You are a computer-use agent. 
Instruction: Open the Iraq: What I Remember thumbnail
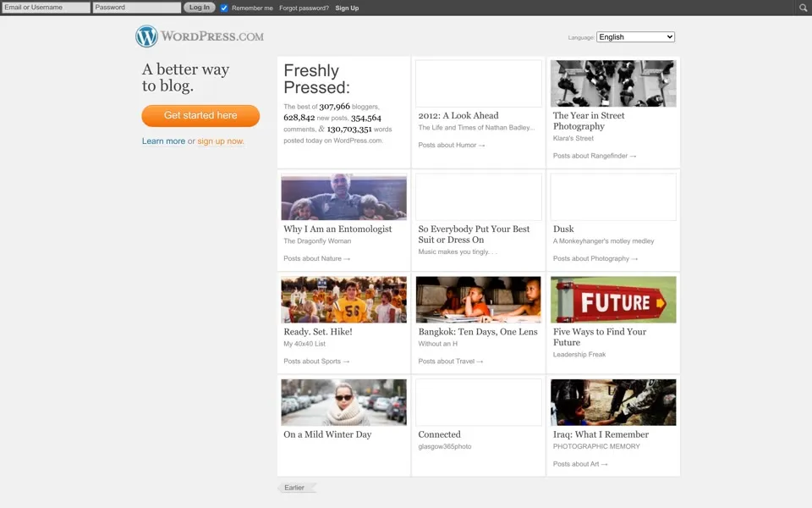pyautogui.click(x=613, y=402)
